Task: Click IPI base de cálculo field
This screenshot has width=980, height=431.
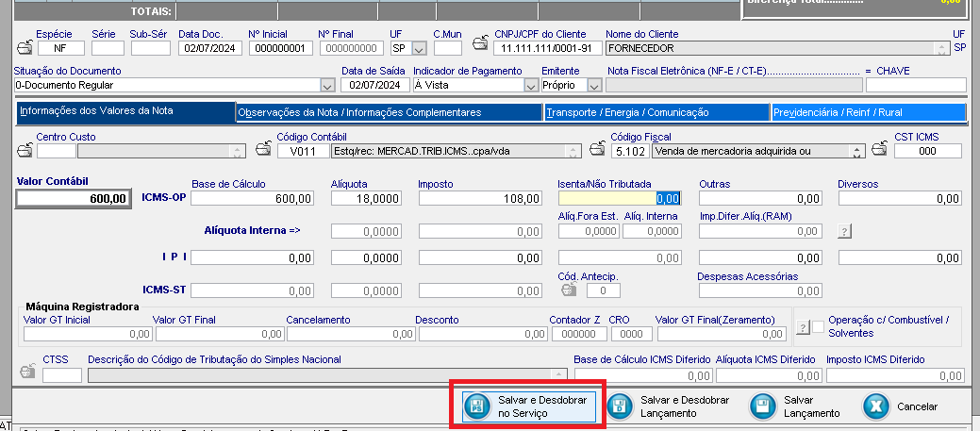Action: [x=253, y=258]
